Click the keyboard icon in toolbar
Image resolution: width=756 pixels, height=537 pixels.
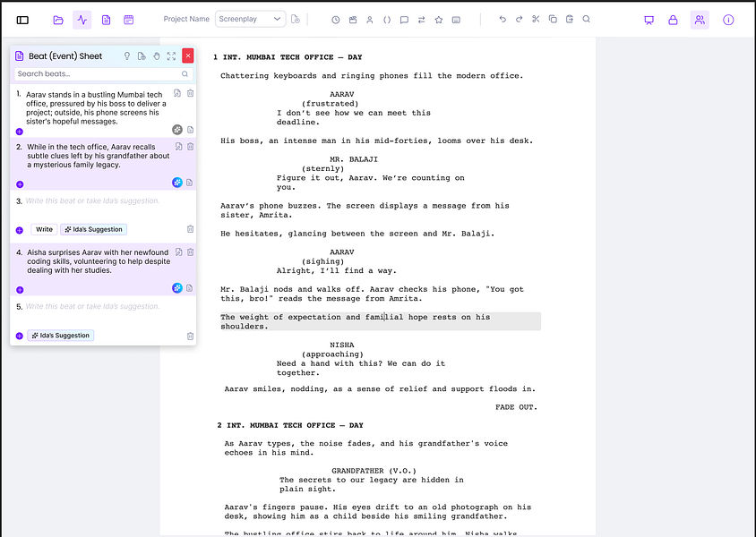(456, 20)
